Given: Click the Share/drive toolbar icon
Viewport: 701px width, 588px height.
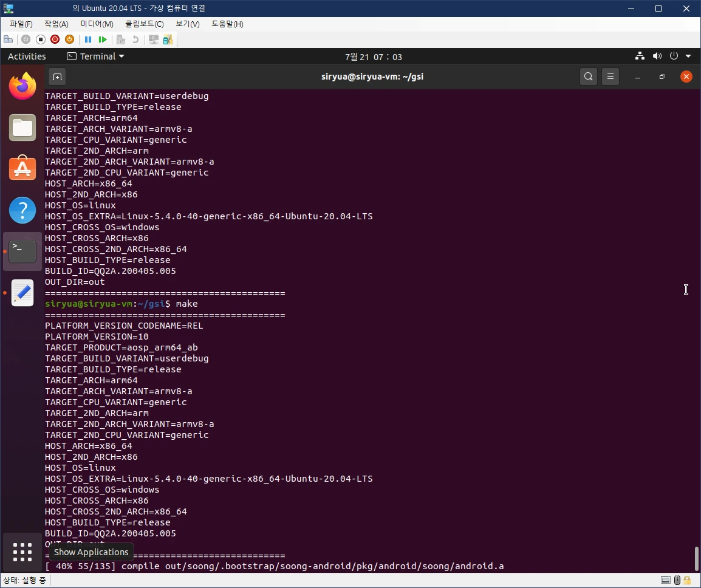Looking at the screenshot, I should click(168, 39).
